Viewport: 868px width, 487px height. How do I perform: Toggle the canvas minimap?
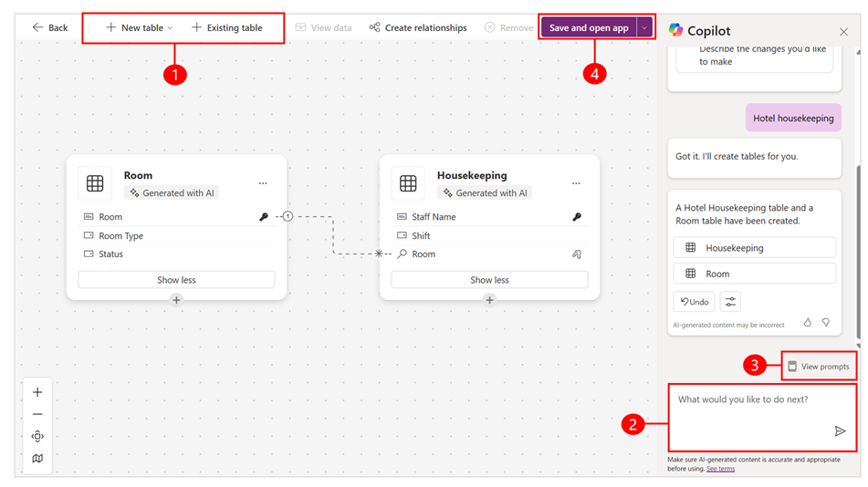point(37,458)
